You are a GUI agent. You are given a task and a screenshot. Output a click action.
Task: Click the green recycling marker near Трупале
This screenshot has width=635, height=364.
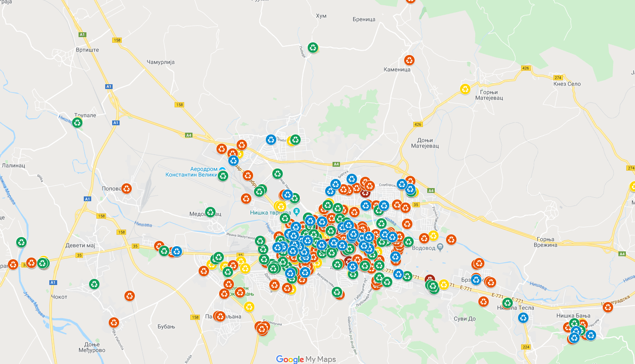pyautogui.click(x=77, y=123)
